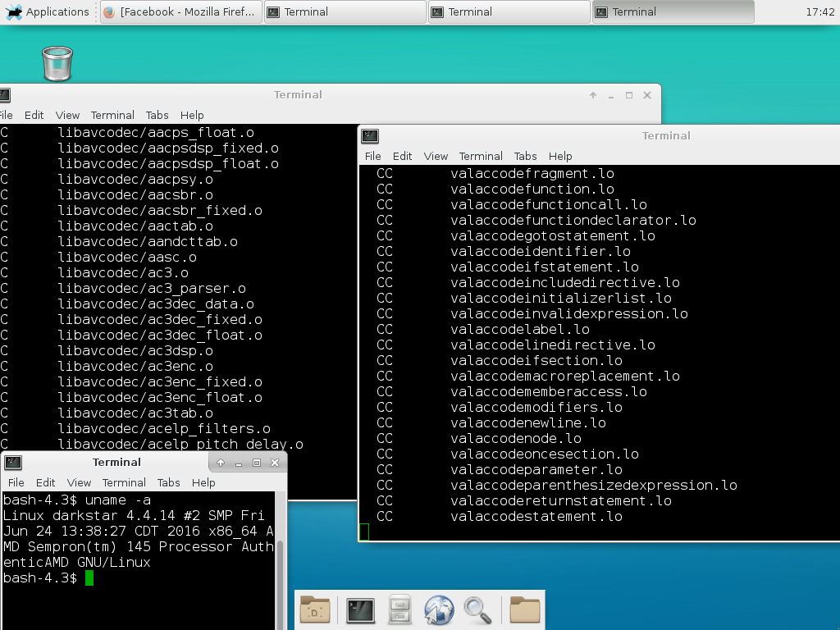Screen dimensions: 840x630
Task: Open Help menu in valac terminal
Action: 560,156
